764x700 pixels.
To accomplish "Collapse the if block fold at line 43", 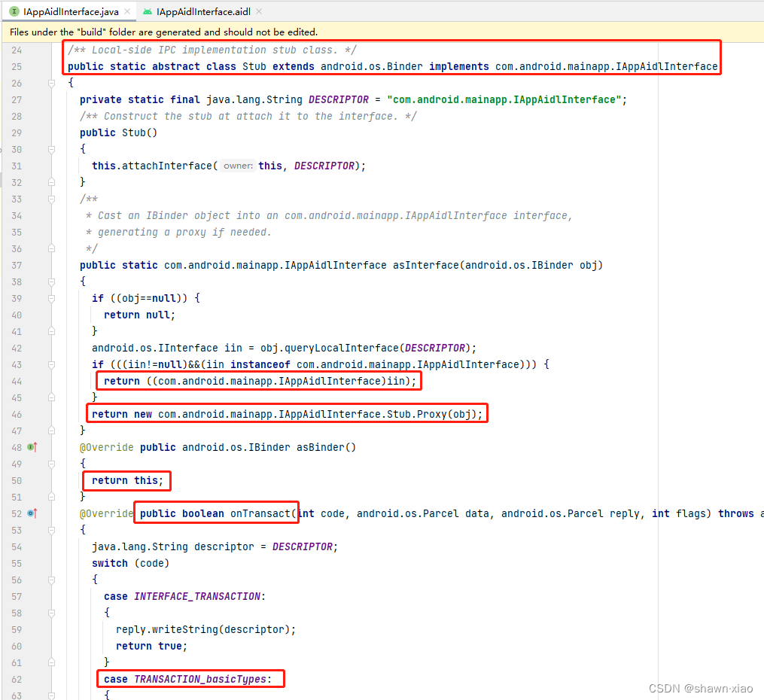I will tap(51, 364).
